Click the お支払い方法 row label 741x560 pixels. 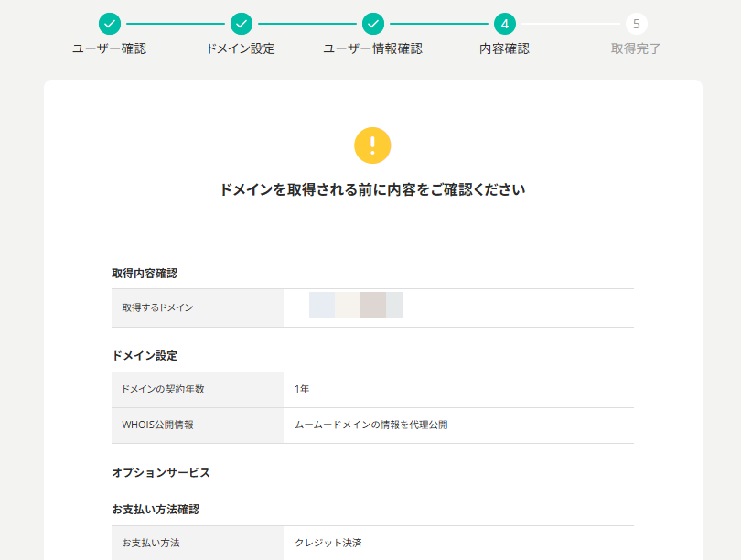150,543
